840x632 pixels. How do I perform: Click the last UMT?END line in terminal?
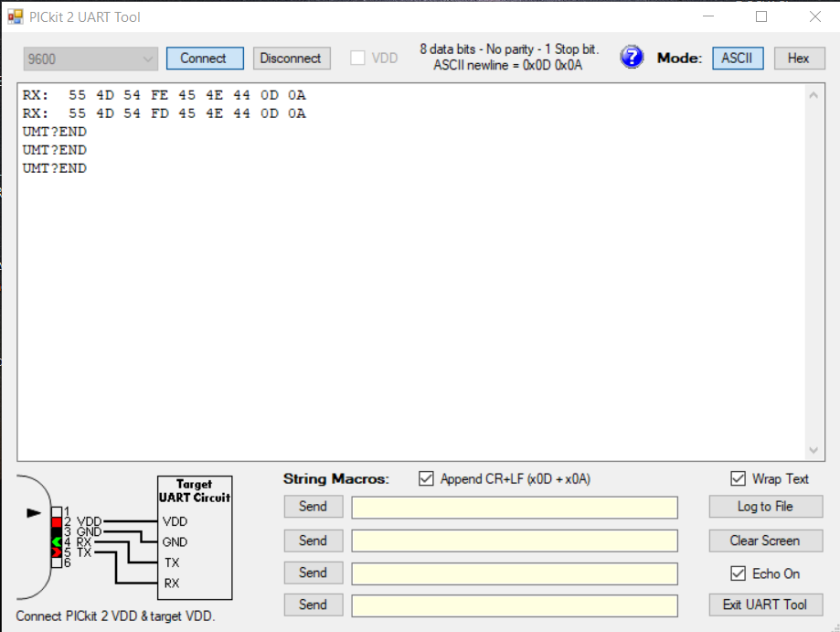[x=55, y=168]
